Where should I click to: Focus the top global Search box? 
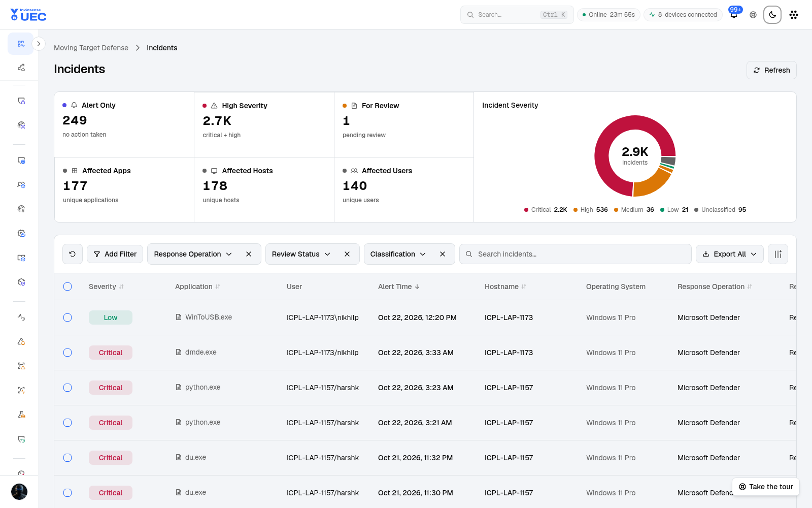point(517,15)
